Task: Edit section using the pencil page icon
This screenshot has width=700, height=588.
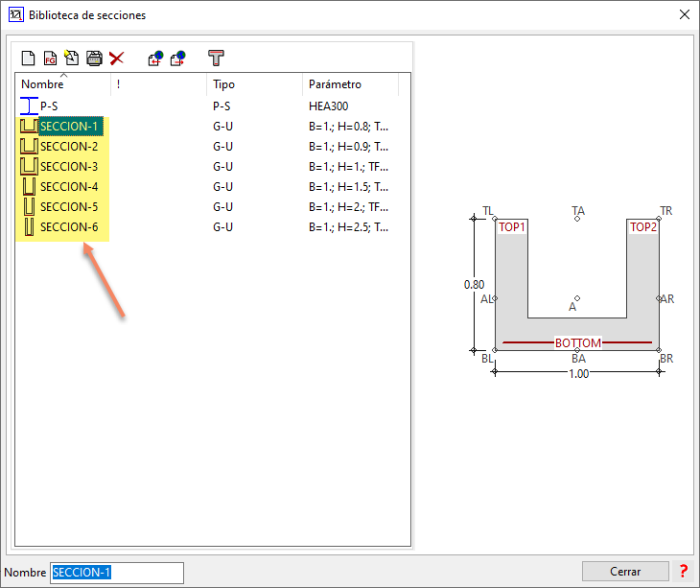Action: 71,58
